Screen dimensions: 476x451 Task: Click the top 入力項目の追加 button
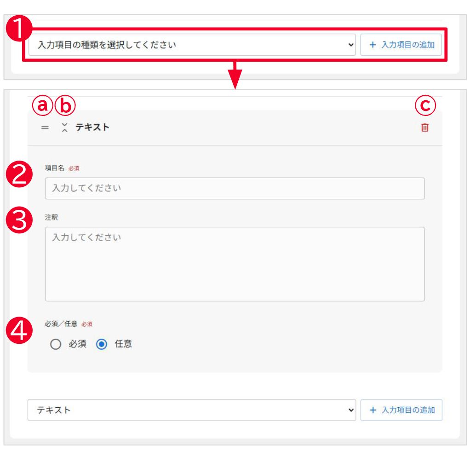(x=401, y=45)
